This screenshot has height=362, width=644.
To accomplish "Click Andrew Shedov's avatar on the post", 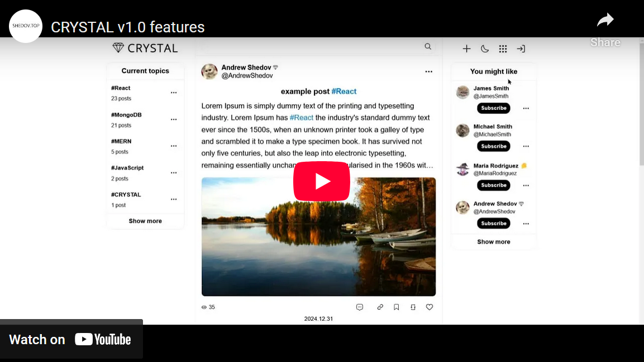I will pyautogui.click(x=209, y=71).
